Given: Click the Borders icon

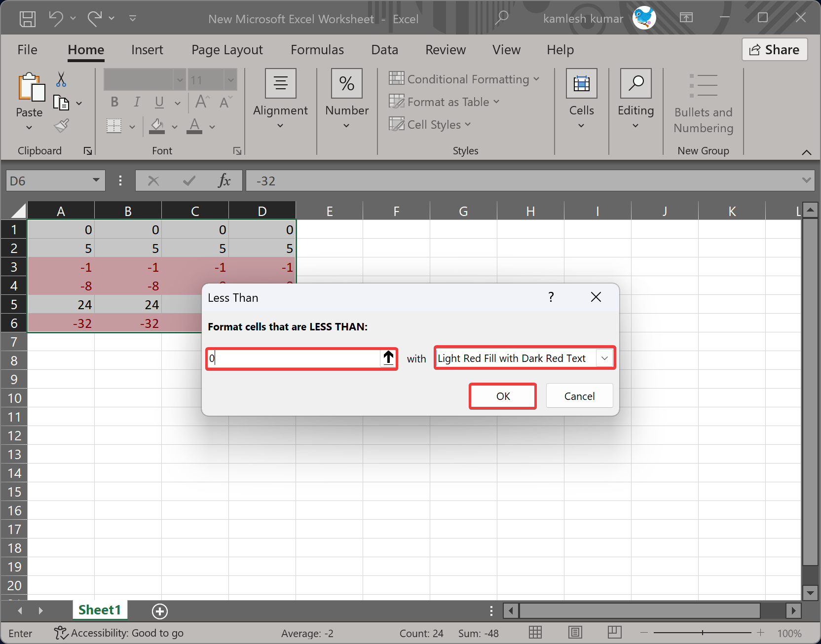Looking at the screenshot, I should pos(114,126).
